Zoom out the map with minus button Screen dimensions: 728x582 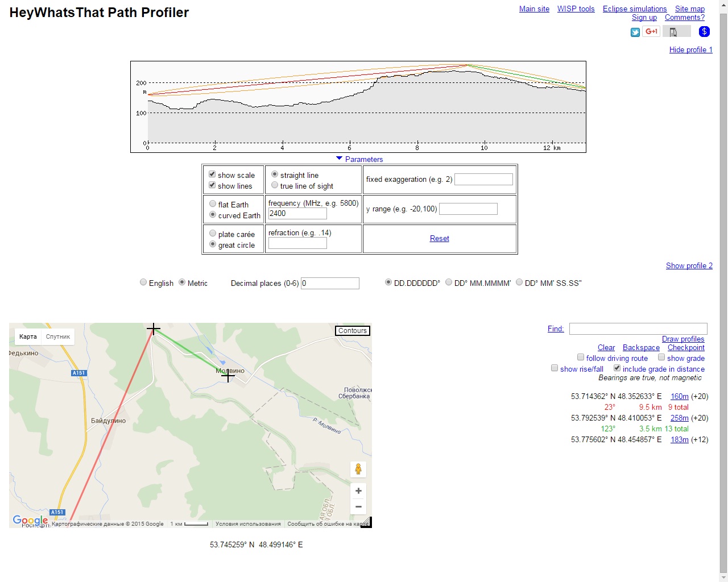click(358, 506)
